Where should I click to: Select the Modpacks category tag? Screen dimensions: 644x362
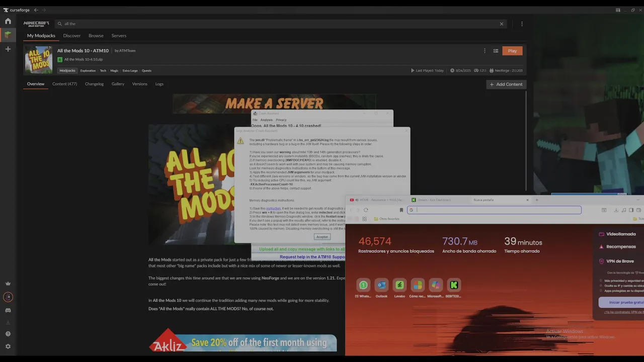(67, 70)
